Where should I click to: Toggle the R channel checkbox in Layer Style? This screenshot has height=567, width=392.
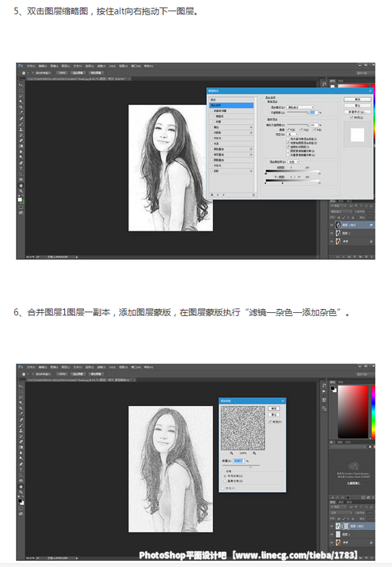click(288, 129)
